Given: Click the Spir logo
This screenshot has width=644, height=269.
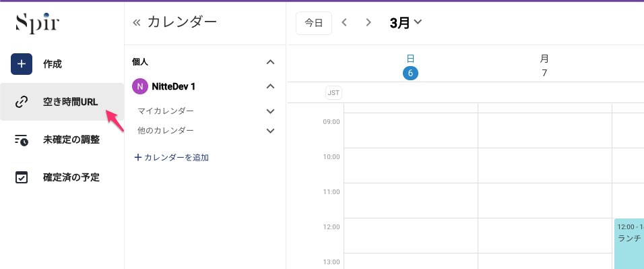Looking at the screenshot, I should coord(37,24).
